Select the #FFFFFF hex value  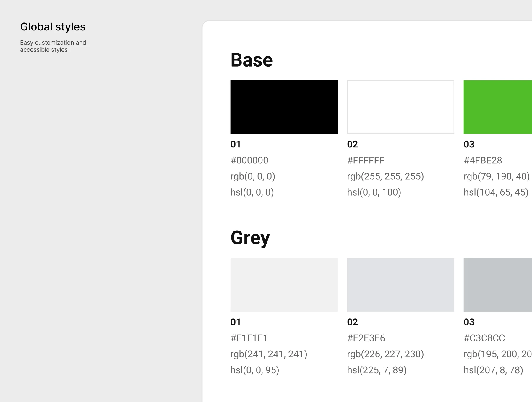366,160
